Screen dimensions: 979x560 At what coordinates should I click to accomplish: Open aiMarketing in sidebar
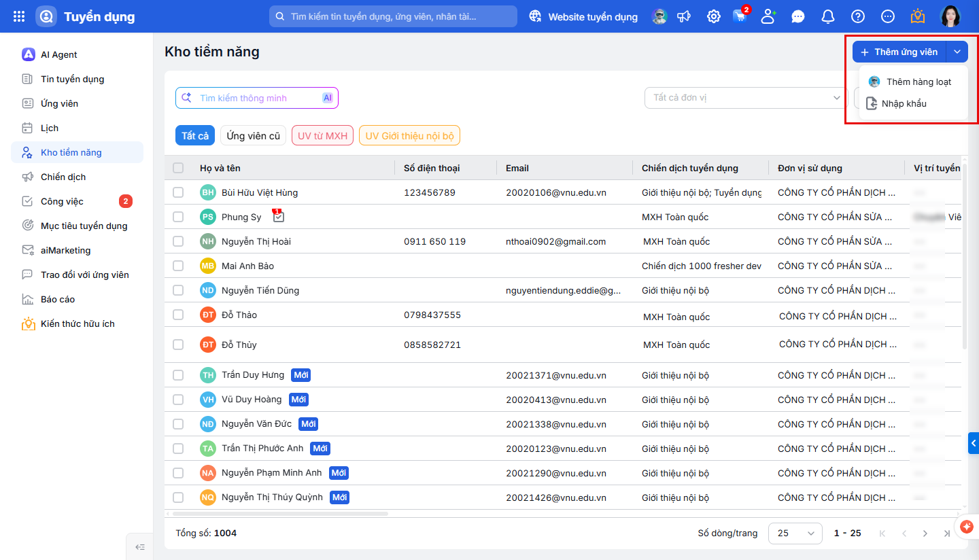(x=77, y=250)
